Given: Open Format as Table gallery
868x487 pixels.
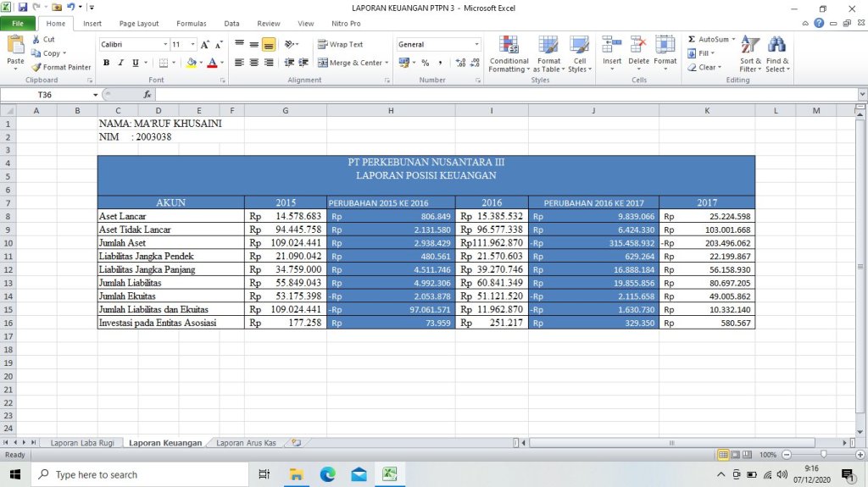Looking at the screenshot, I should [548, 54].
